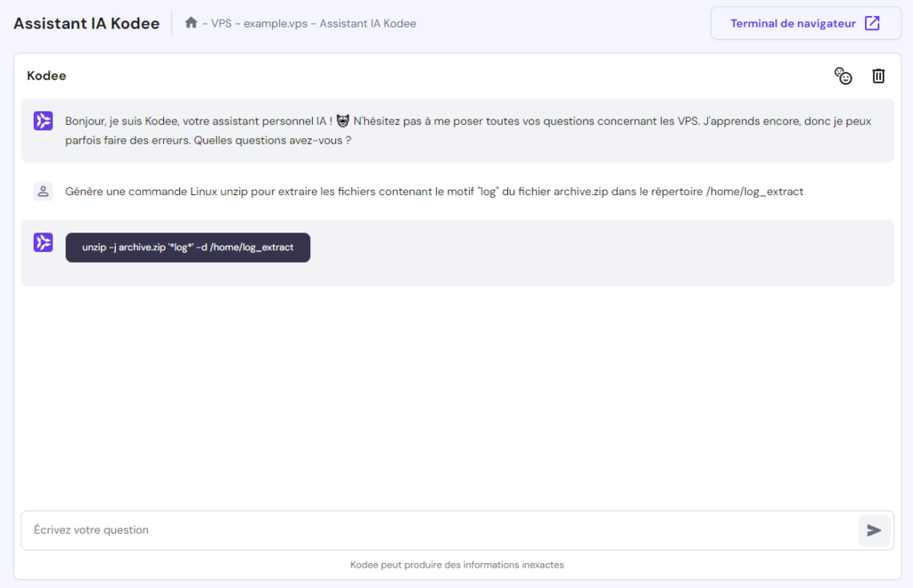Delete the conversation with the trash icon
Image resolution: width=913 pixels, height=588 pixels.
[878, 76]
